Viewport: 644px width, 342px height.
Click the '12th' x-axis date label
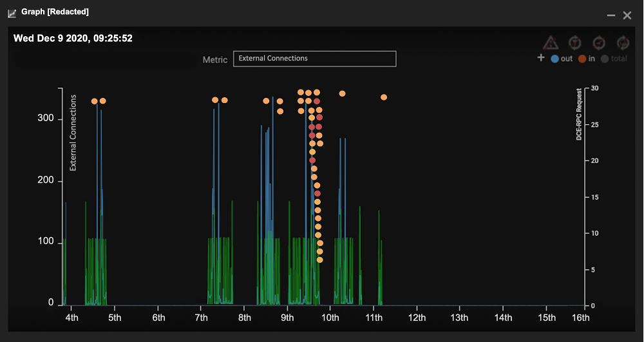[x=417, y=318]
